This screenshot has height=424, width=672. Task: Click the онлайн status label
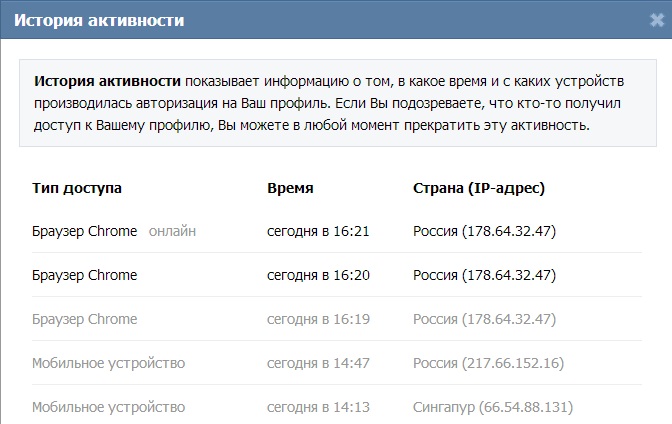pyautogui.click(x=172, y=232)
